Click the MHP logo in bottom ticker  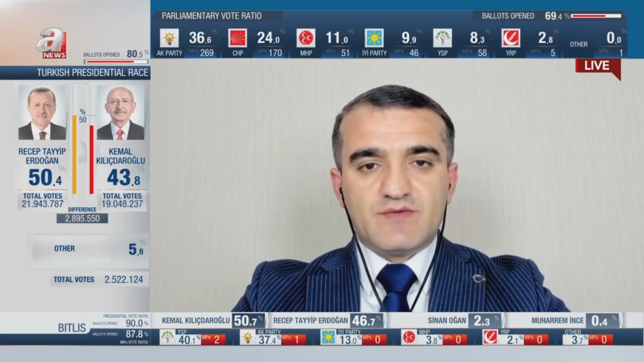pyautogui.click(x=409, y=338)
